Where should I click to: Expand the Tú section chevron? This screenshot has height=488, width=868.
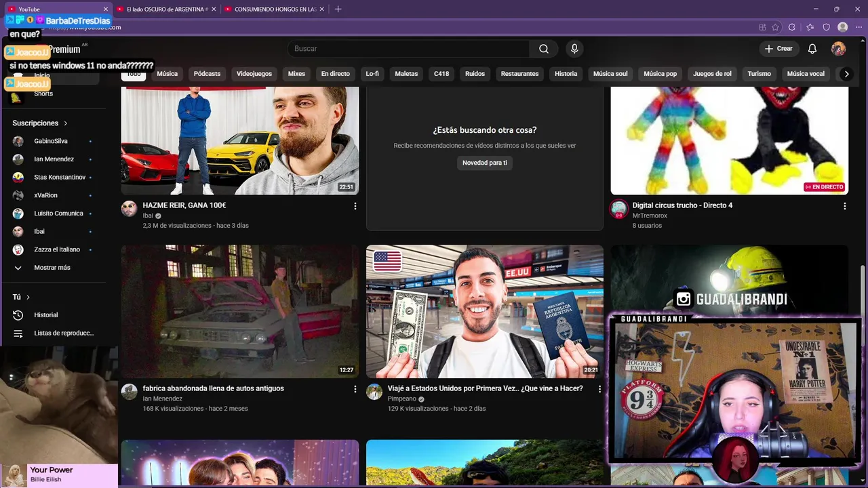28,298
